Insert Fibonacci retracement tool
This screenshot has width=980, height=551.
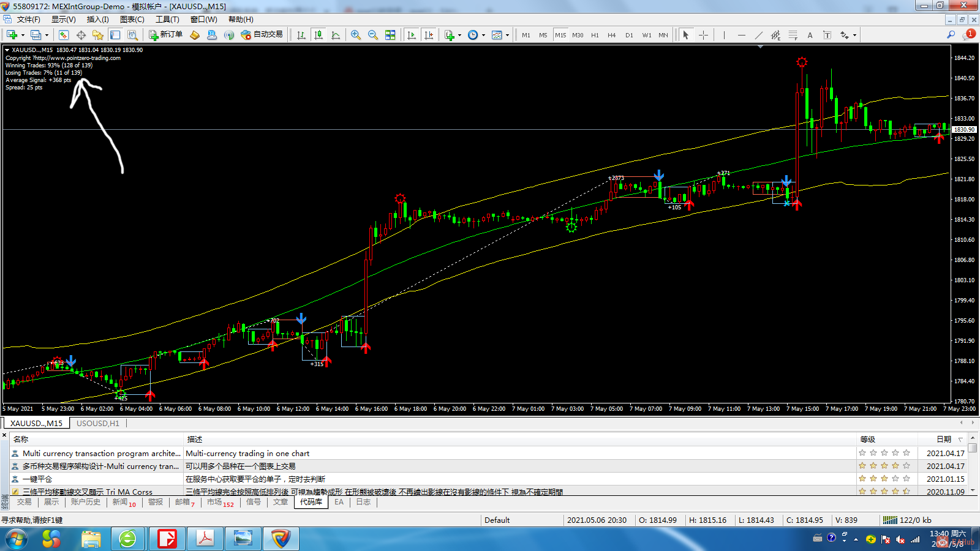coord(793,35)
